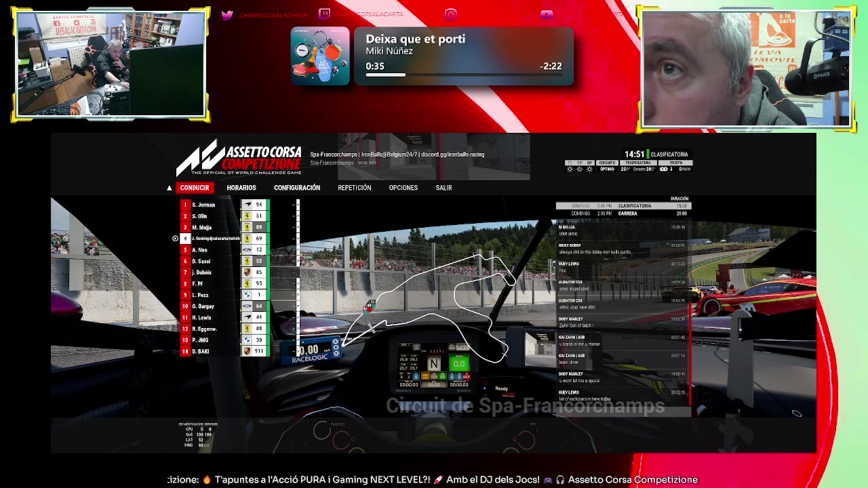Click the Porsche logo in j. Dubois's row
The image size is (868, 488).
[248, 272]
